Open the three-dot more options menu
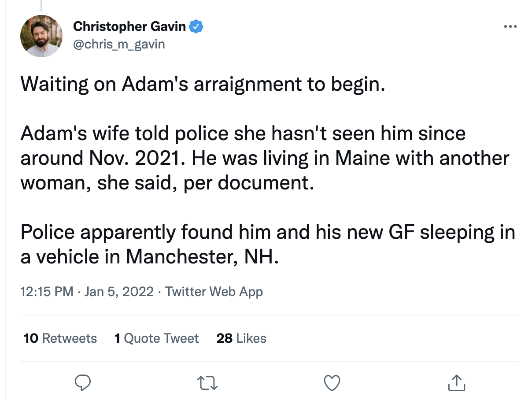The image size is (532, 400). click(x=510, y=27)
